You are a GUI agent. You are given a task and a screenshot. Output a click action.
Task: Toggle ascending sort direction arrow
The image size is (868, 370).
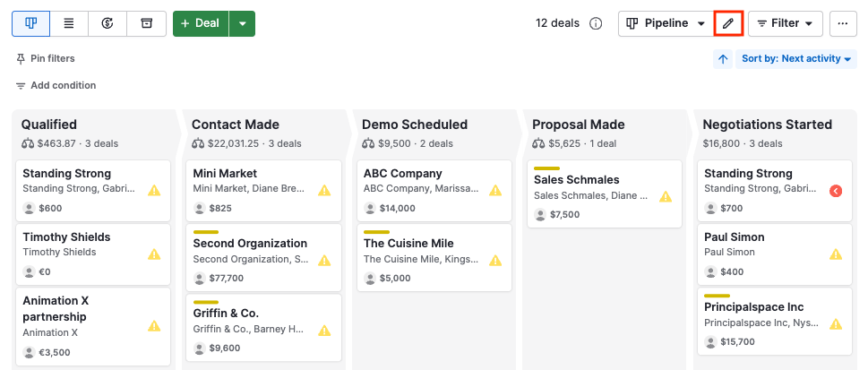pos(723,59)
